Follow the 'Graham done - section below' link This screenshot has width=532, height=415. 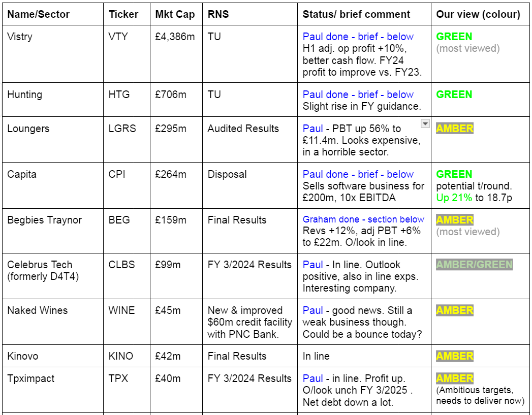pos(363,219)
